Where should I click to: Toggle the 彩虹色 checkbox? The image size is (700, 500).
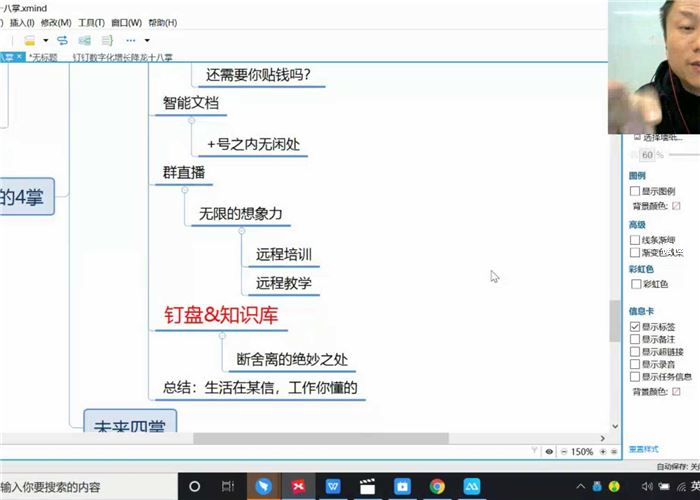point(635,284)
